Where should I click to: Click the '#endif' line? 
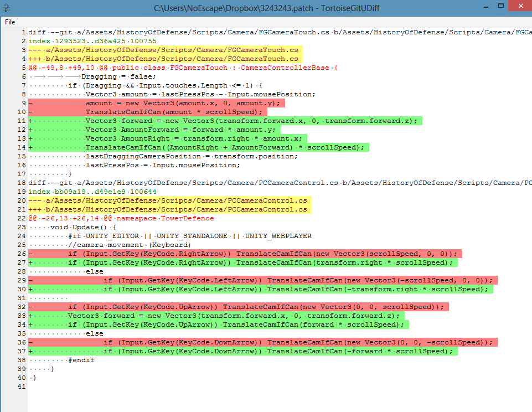[x=81, y=360]
